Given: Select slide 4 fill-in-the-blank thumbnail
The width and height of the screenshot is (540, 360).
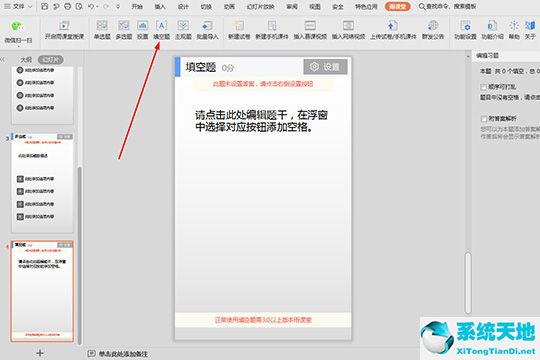Looking at the screenshot, I should click(x=42, y=291).
